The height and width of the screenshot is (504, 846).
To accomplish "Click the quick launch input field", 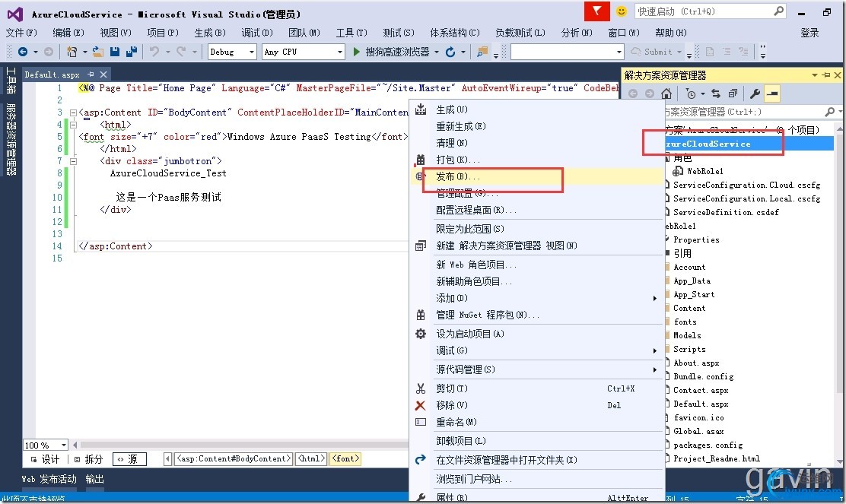I will click(x=702, y=11).
